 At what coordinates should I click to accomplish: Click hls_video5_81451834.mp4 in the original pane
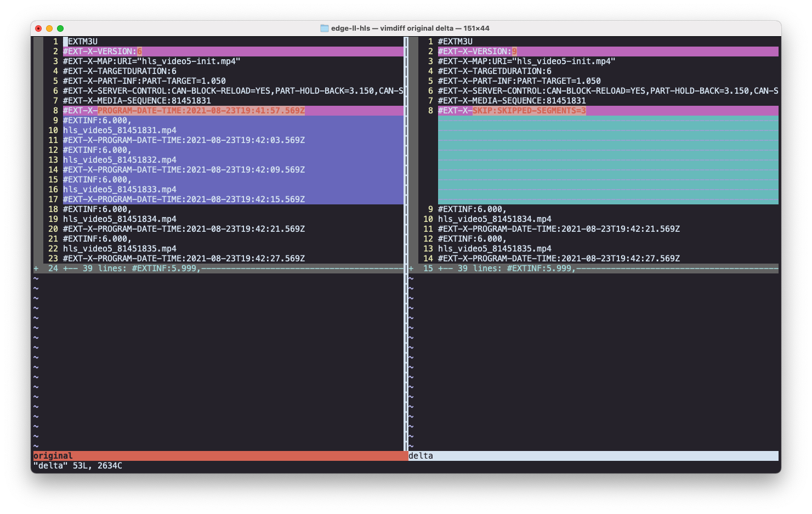click(x=120, y=219)
